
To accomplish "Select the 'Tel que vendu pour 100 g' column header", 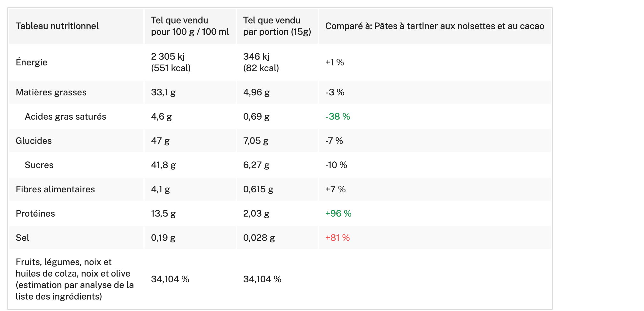I will tap(190, 26).
